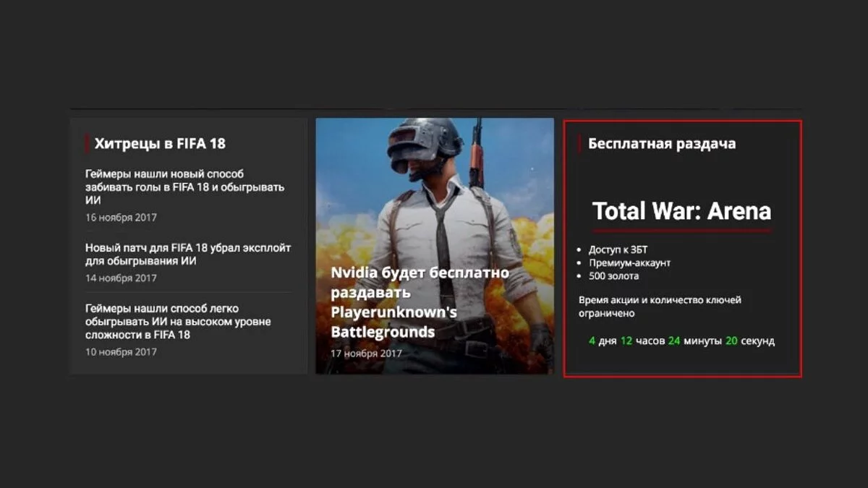Click the date '16 ноября 2017'
The height and width of the screenshot is (488, 868).
[x=121, y=218]
